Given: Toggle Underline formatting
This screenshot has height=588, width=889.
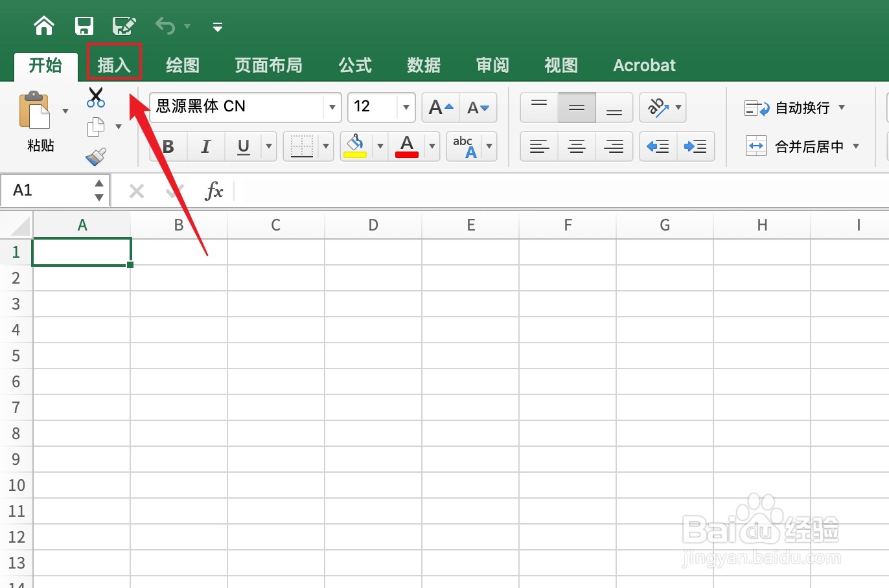Looking at the screenshot, I should pos(244,146).
